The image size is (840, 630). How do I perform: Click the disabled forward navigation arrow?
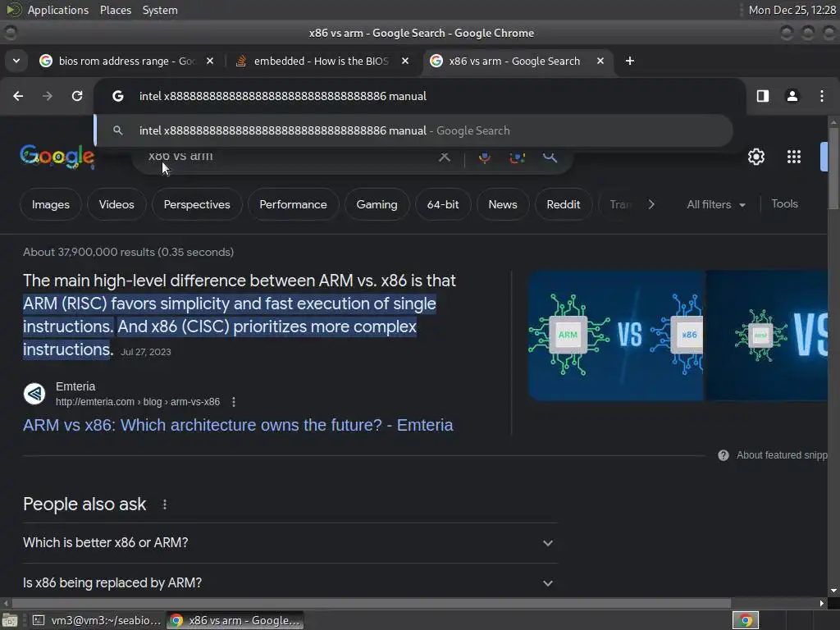(x=48, y=96)
